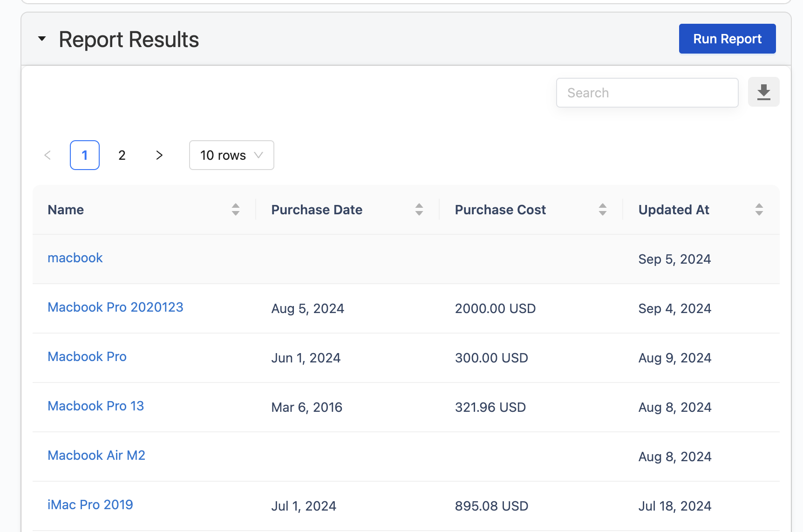This screenshot has width=803, height=532.
Task: Go to previous page arrow
Action: pos(48,155)
